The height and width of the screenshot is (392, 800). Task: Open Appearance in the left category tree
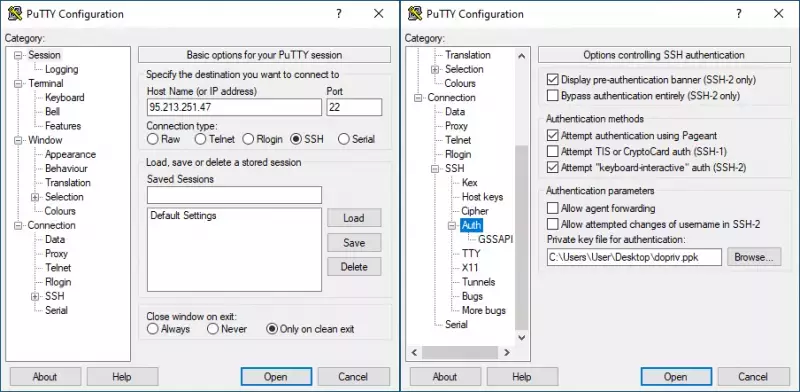70,154
